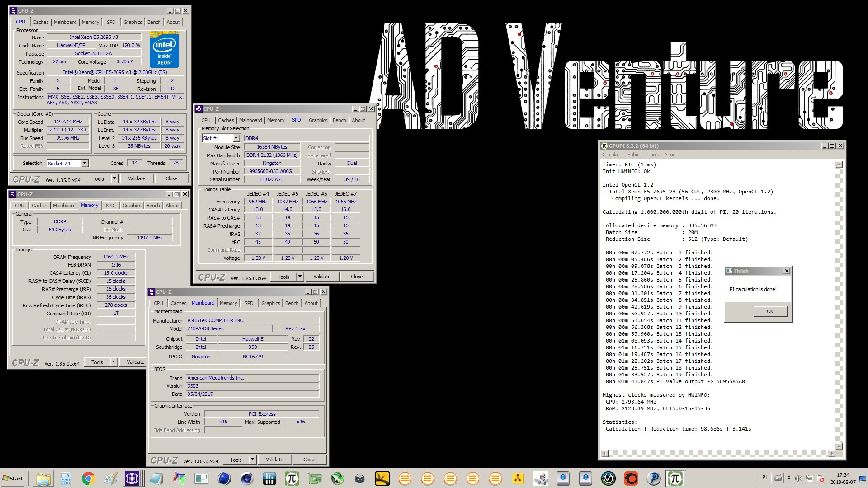Click Tools button in the Memory CPU-Z window
The width and height of the screenshot is (868, 488).
(x=97, y=362)
